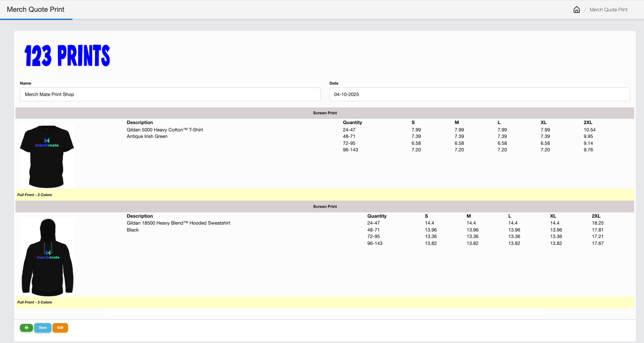Screen dimensions: 644x343
Task: Open the Merch Quote Print breadcrumb link
Action: click(x=608, y=10)
